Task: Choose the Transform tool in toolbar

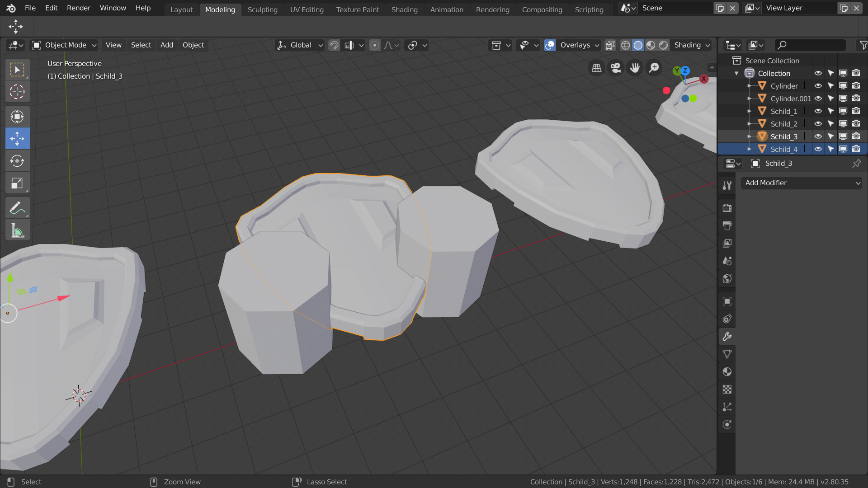Action: pyautogui.click(x=17, y=117)
